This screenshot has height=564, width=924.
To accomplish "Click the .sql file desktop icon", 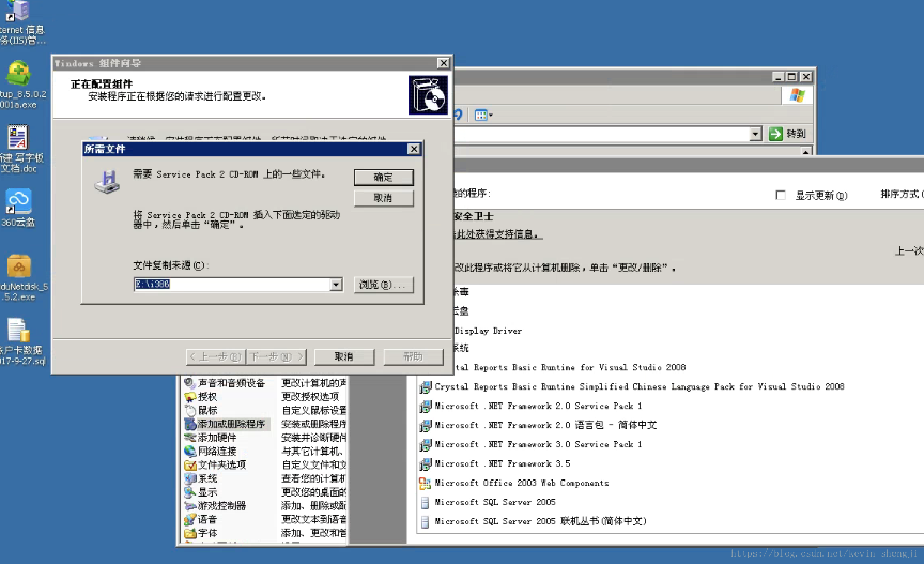I will click(20, 341).
